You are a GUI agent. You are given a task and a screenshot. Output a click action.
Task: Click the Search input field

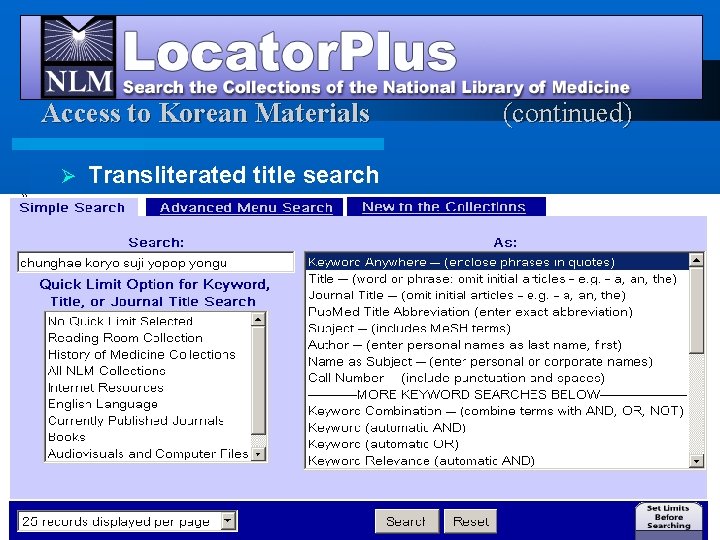click(156, 263)
